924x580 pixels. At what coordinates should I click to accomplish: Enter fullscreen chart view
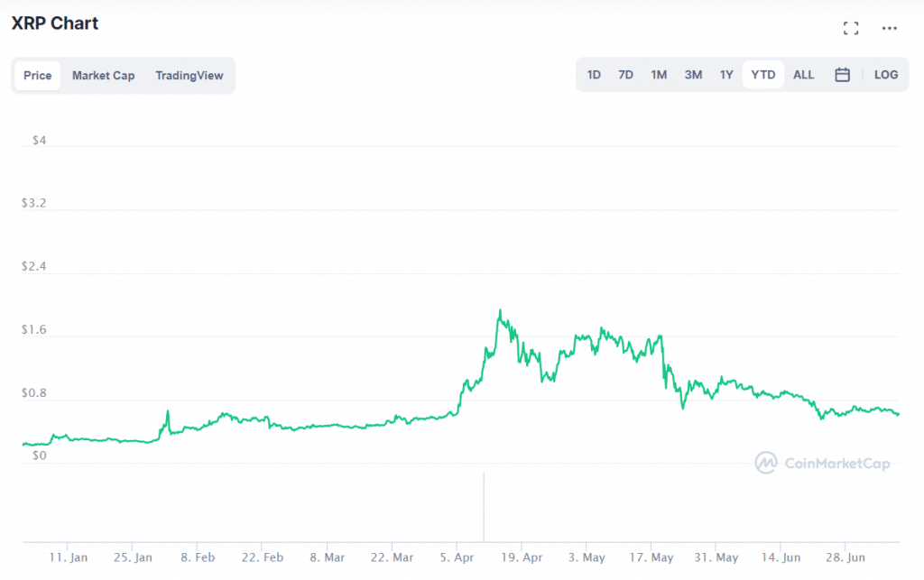pos(850,28)
